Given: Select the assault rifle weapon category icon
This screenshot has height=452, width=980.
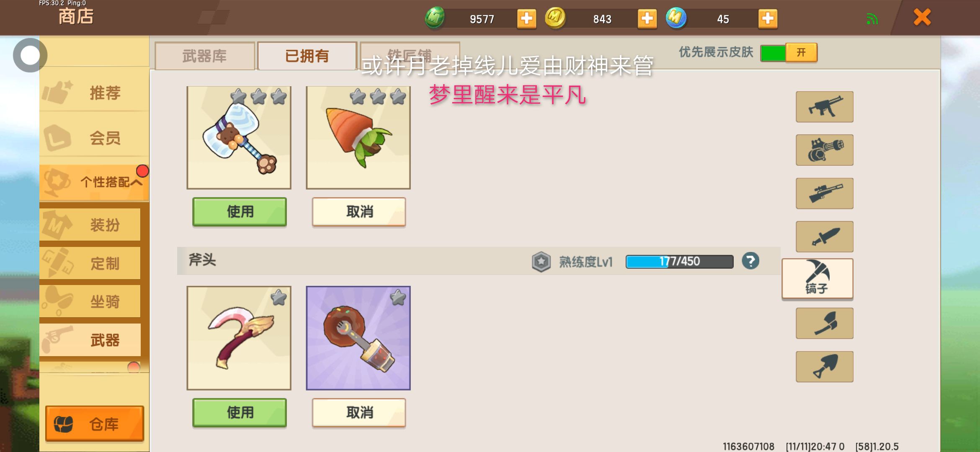Looking at the screenshot, I should click(824, 107).
